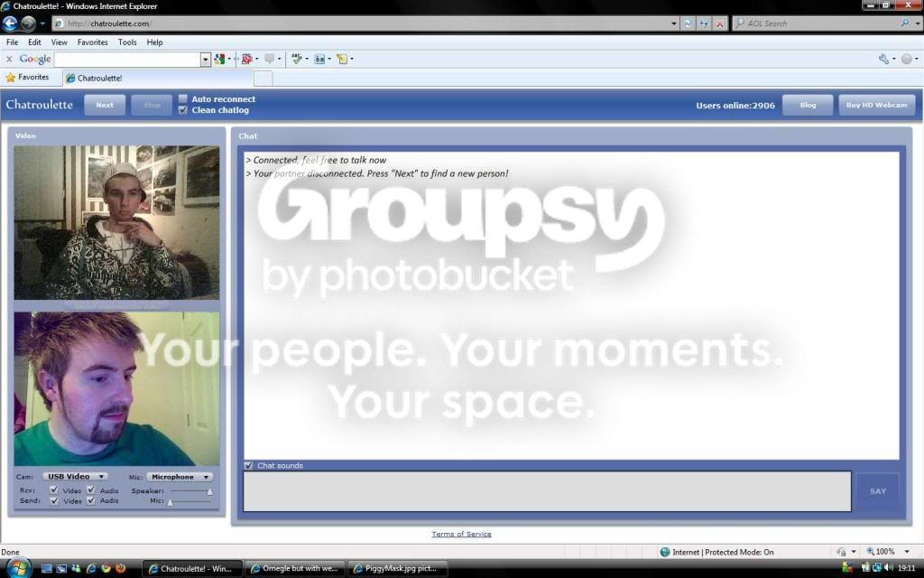Image resolution: width=924 pixels, height=578 pixels.
Task: Open the View menu
Action: coord(59,42)
